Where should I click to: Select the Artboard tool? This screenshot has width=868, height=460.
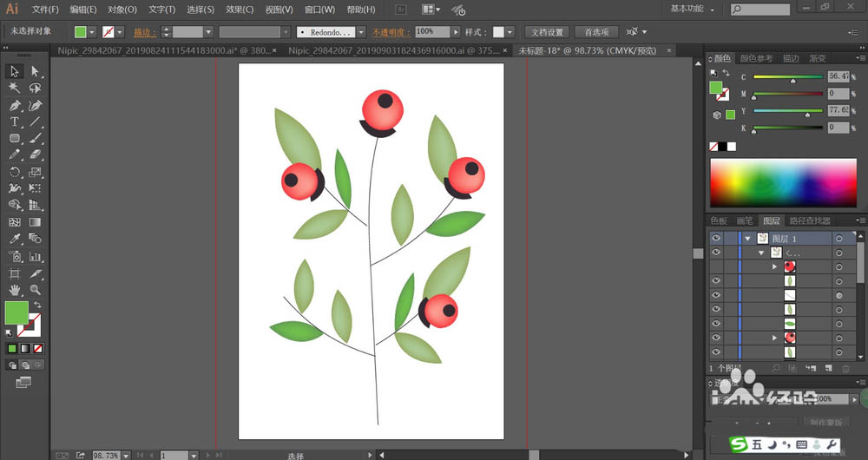[x=15, y=273]
